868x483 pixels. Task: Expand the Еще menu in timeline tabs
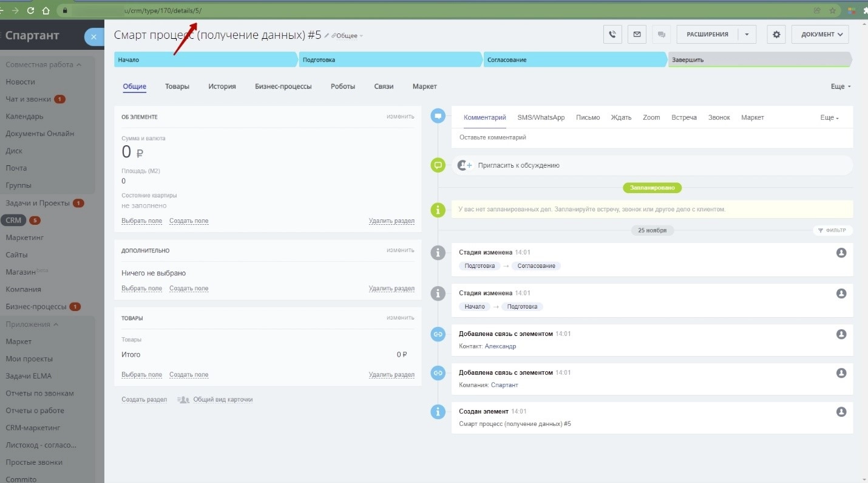click(x=829, y=118)
